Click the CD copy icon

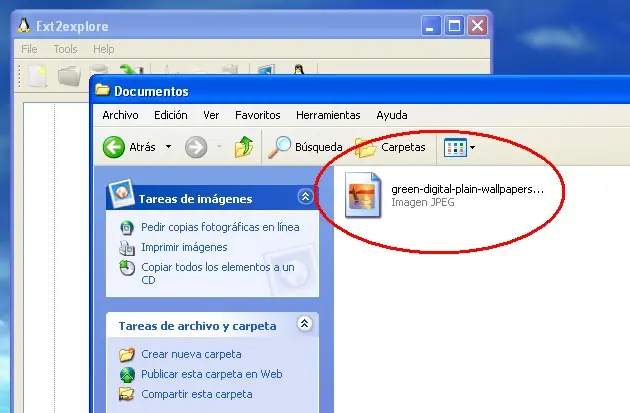pyautogui.click(x=127, y=268)
